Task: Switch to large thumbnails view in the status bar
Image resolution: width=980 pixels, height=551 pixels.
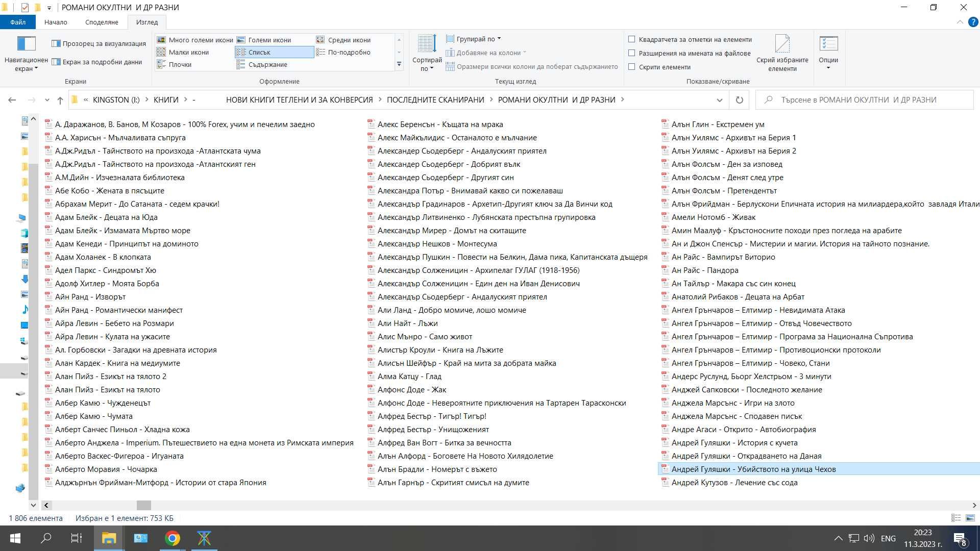Action: click(970, 518)
